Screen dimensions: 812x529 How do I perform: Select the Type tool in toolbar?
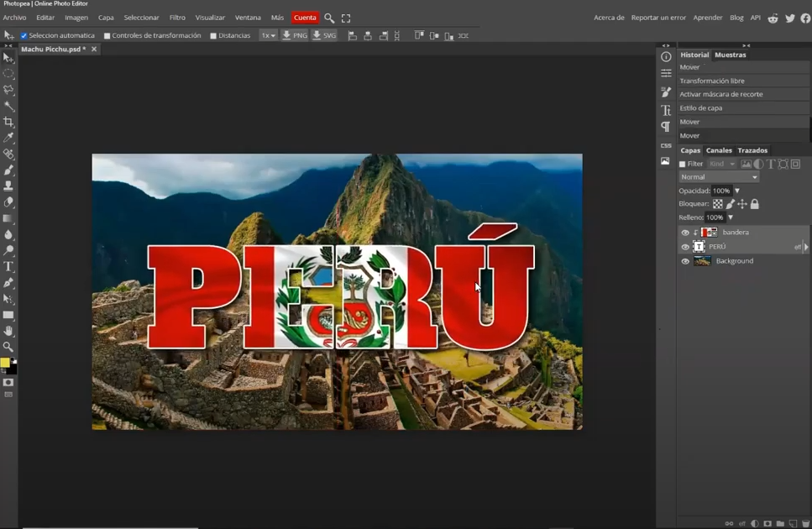pyautogui.click(x=8, y=266)
